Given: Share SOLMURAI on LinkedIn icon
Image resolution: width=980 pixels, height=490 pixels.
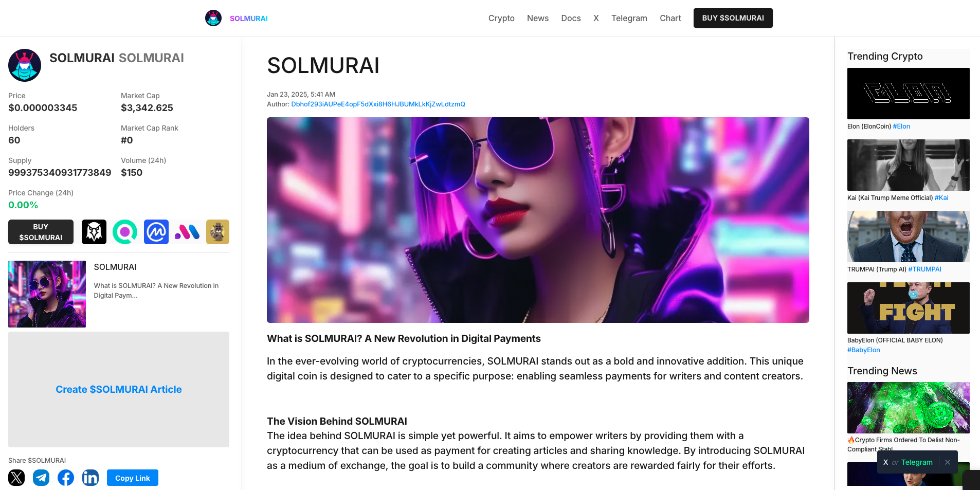Looking at the screenshot, I should point(90,478).
